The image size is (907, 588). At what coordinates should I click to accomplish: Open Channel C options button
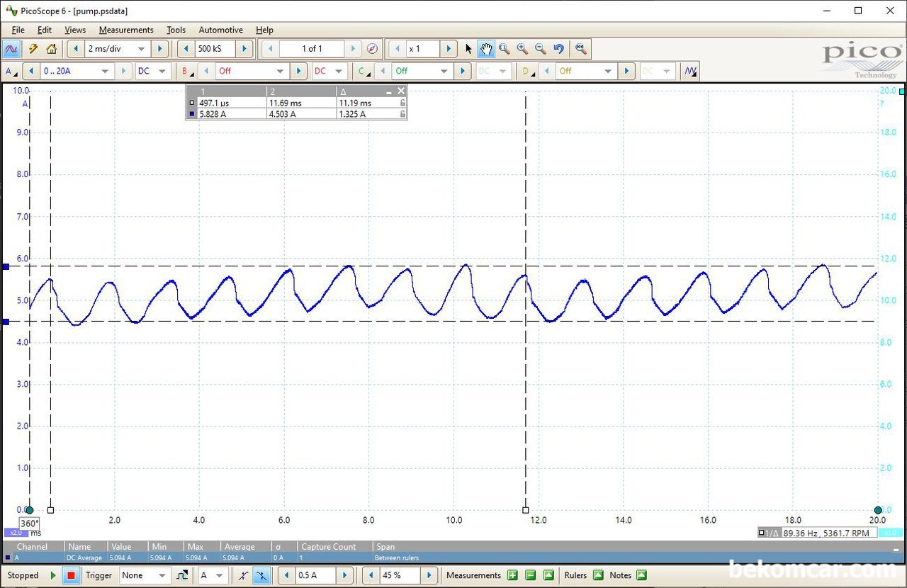(364, 71)
